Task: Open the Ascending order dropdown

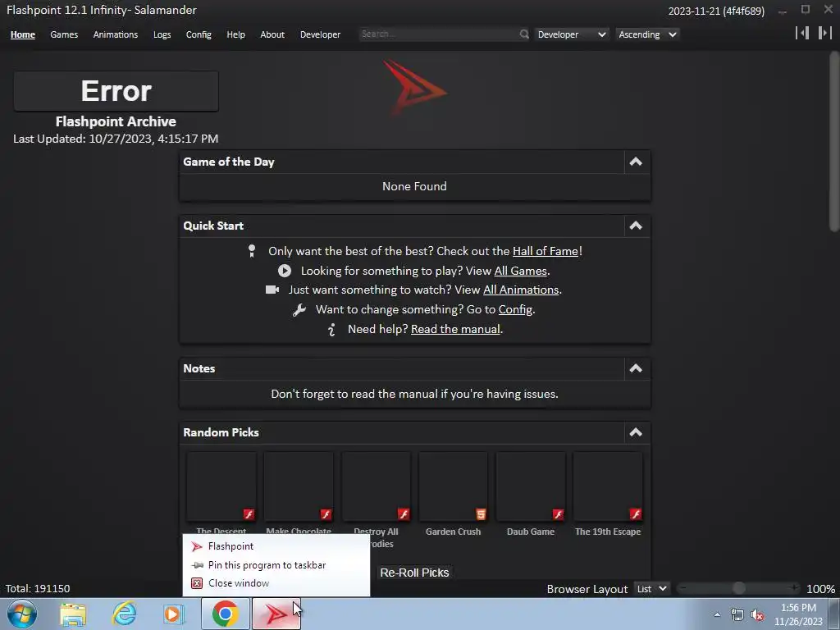Action: [647, 34]
